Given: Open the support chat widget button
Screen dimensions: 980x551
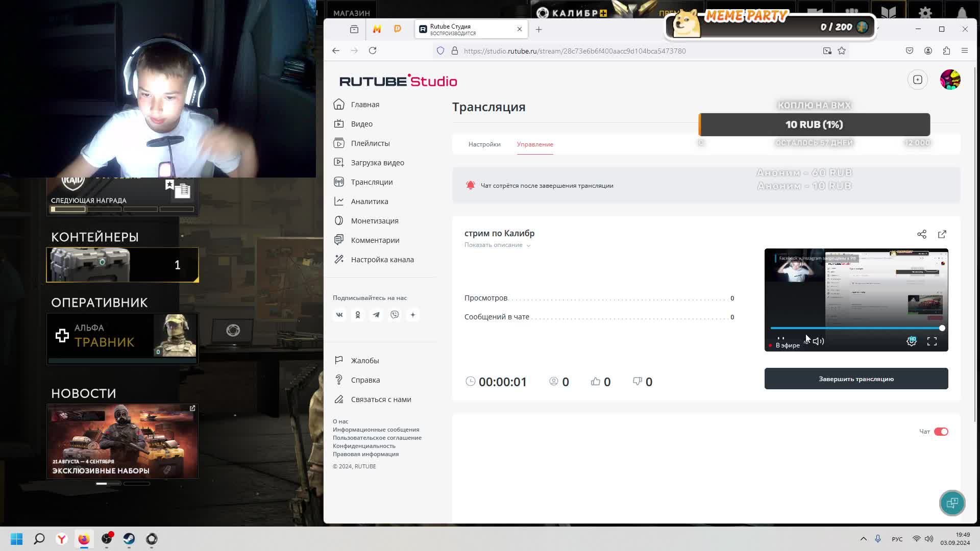Looking at the screenshot, I should (952, 503).
